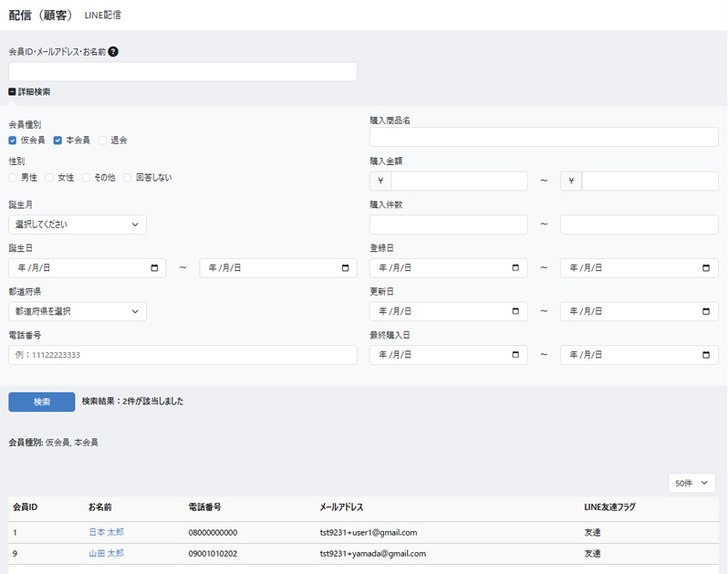This screenshot has width=728, height=574.
Task: Select email tst9231+user1@gmail.com cell
Action: 369,533
